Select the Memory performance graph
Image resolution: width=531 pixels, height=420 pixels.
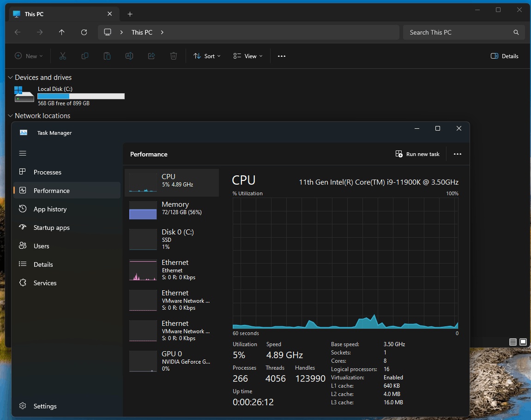click(x=172, y=208)
